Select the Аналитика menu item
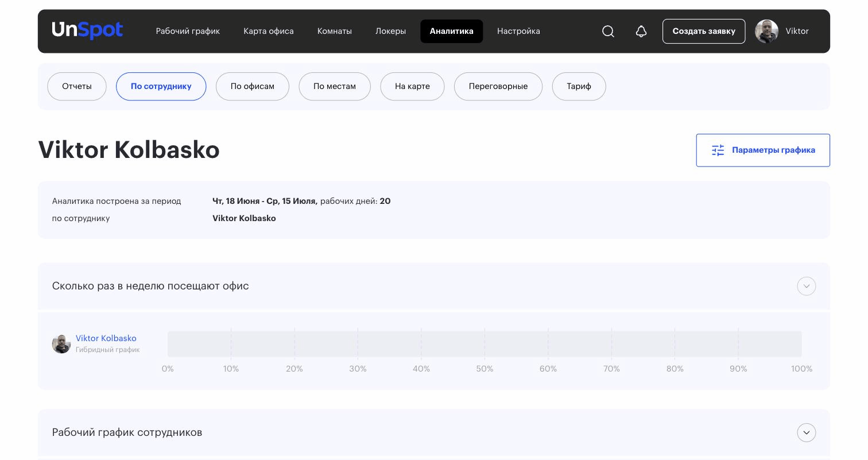This screenshot has width=868, height=460. [x=451, y=31]
